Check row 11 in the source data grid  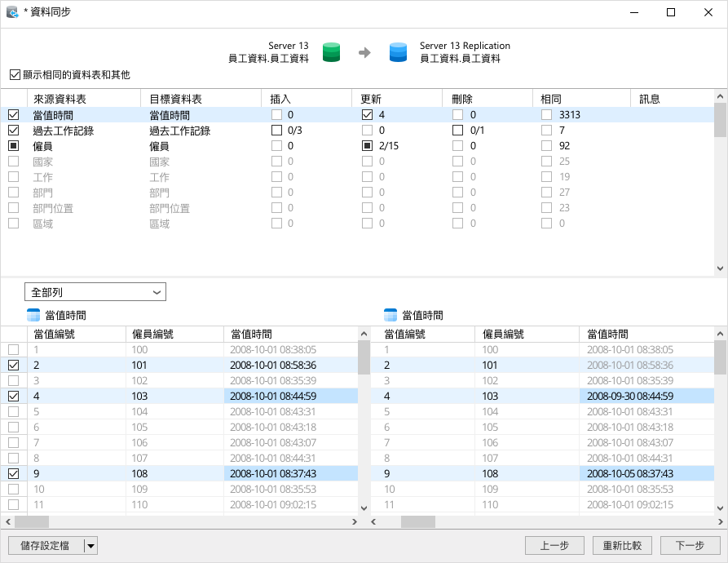pyautogui.click(x=14, y=504)
